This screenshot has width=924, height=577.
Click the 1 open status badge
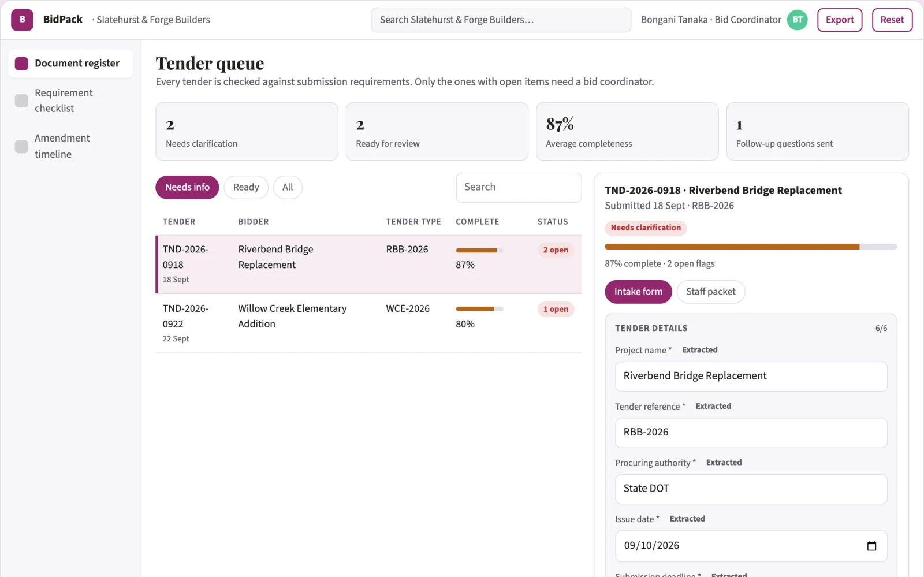coord(556,309)
